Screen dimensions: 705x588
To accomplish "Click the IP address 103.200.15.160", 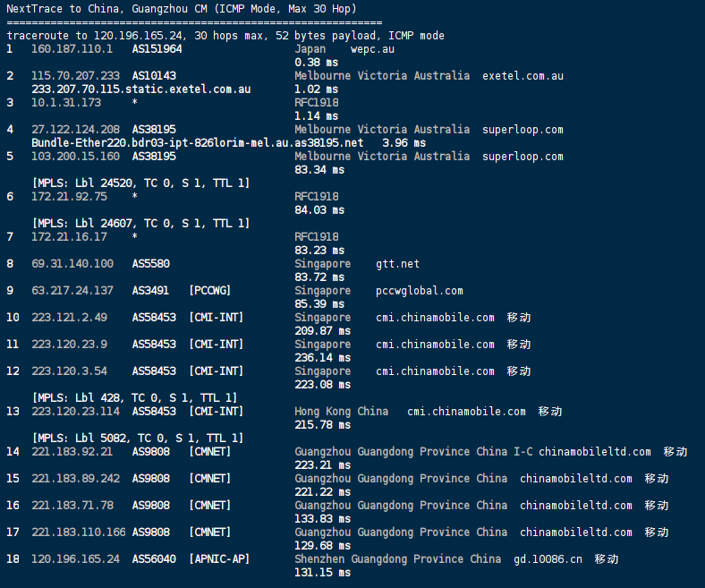I will tap(74, 157).
